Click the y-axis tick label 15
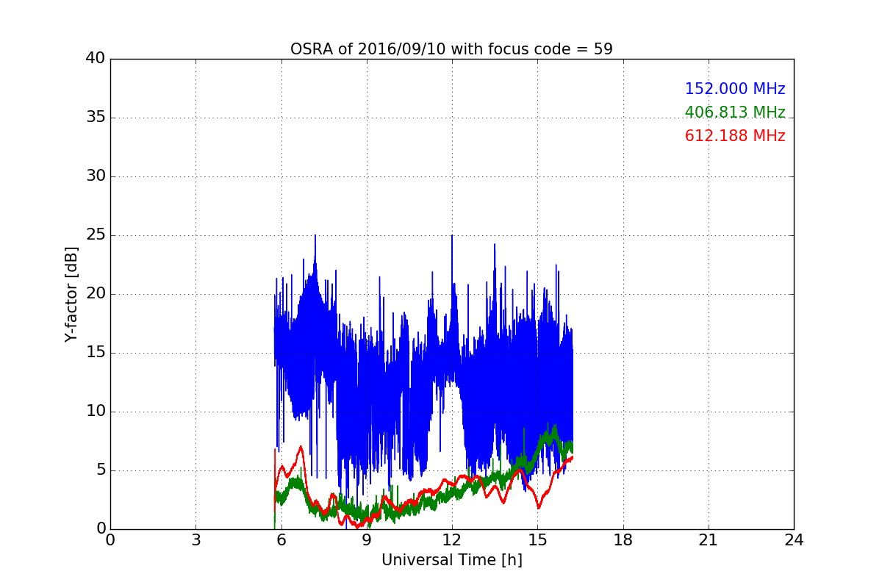This screenshot has width=882, height=588. coord(96,353)
